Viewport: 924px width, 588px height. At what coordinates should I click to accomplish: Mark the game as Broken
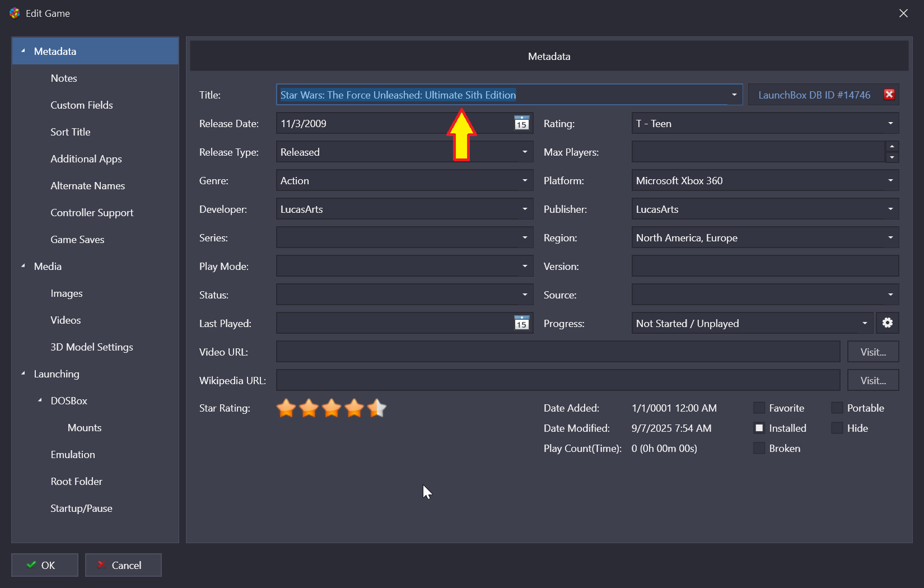[x=759, y=448]
